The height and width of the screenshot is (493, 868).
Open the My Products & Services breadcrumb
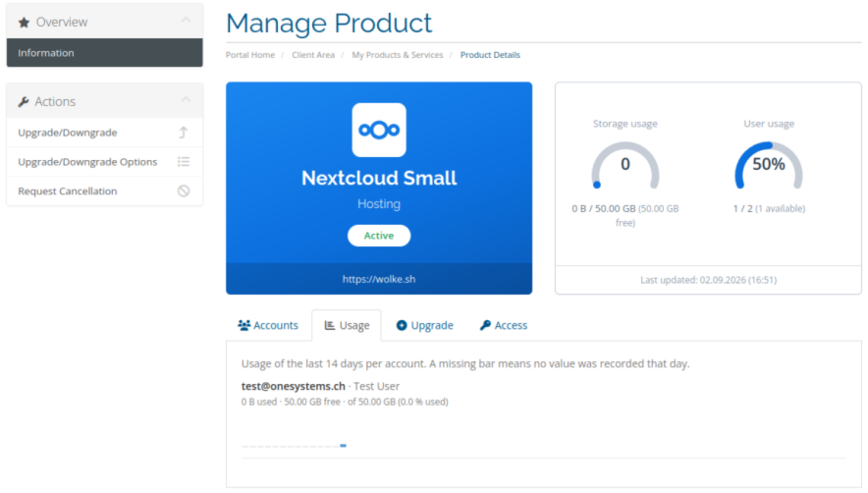click(398, 55)
